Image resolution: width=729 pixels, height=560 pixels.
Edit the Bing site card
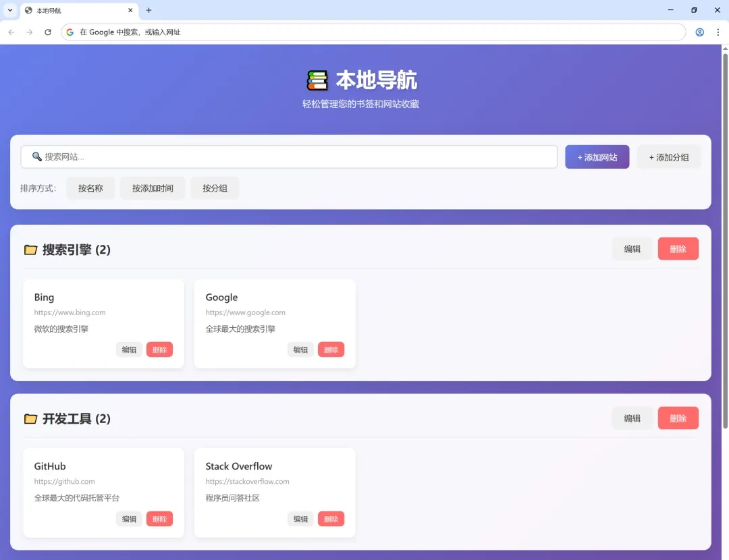(129, 349)
